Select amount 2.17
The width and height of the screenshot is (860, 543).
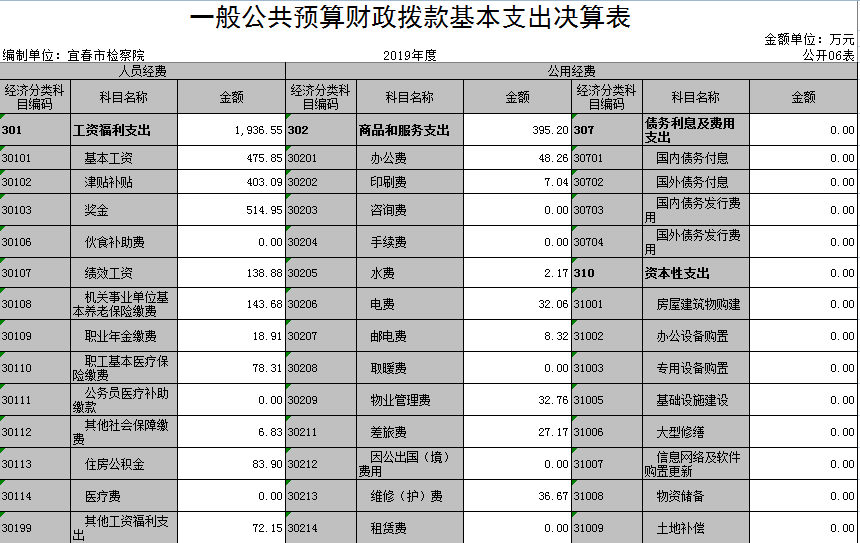(x=517, y=273)
